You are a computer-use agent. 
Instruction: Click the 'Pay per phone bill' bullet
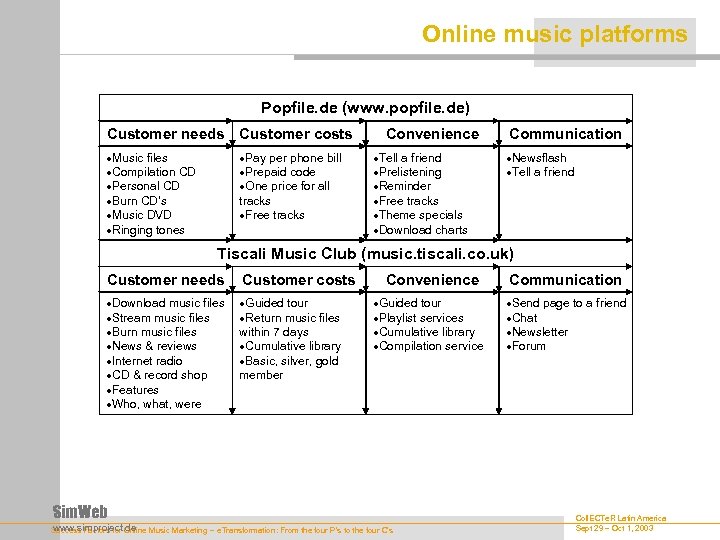pos(291,158)
